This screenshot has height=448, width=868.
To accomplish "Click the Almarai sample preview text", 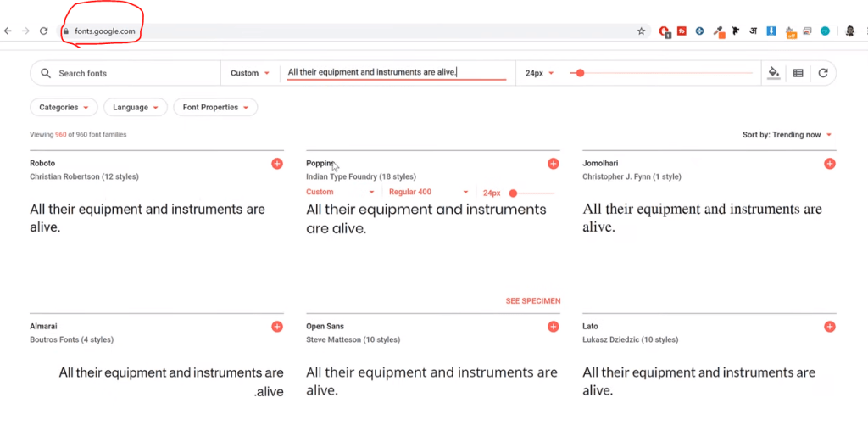I will (171, 382).
